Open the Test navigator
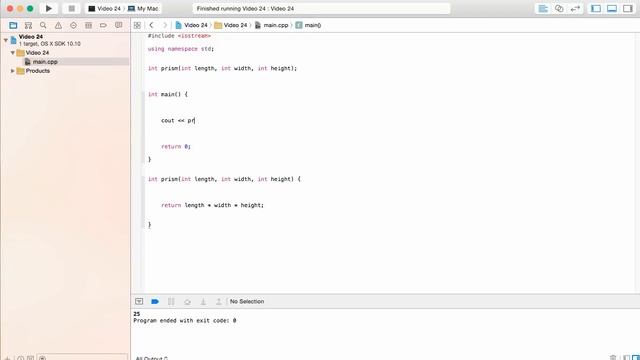640x360 pixels. (73, 25)
